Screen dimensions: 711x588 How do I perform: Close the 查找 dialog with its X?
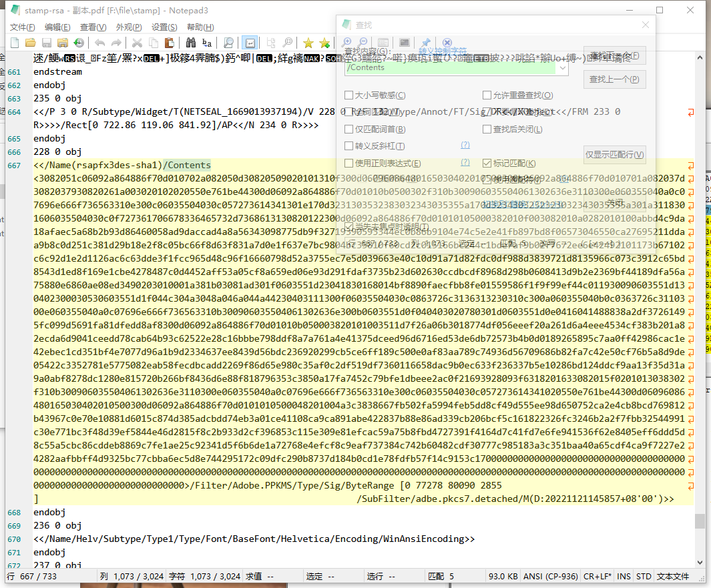(x=646, y=25)
